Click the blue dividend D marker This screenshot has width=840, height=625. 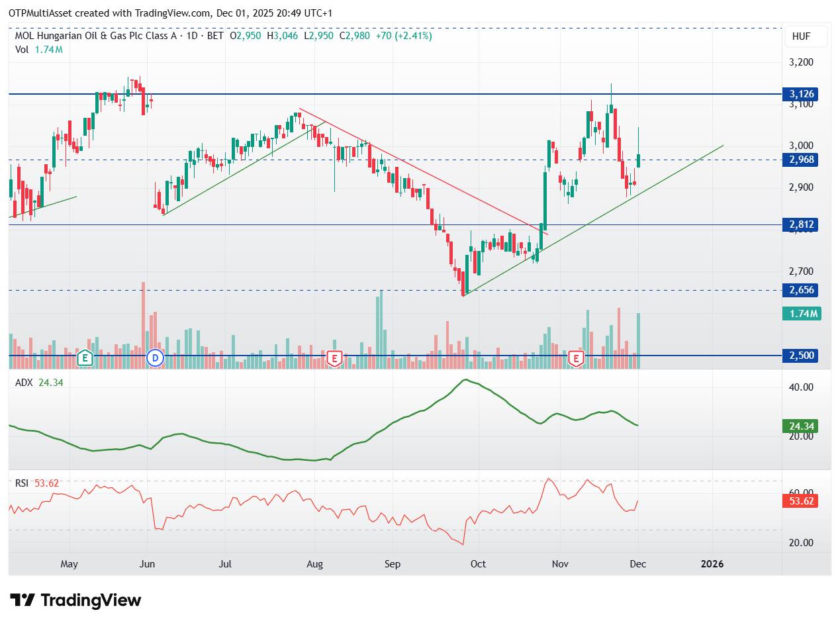click(x=156, y=358)
